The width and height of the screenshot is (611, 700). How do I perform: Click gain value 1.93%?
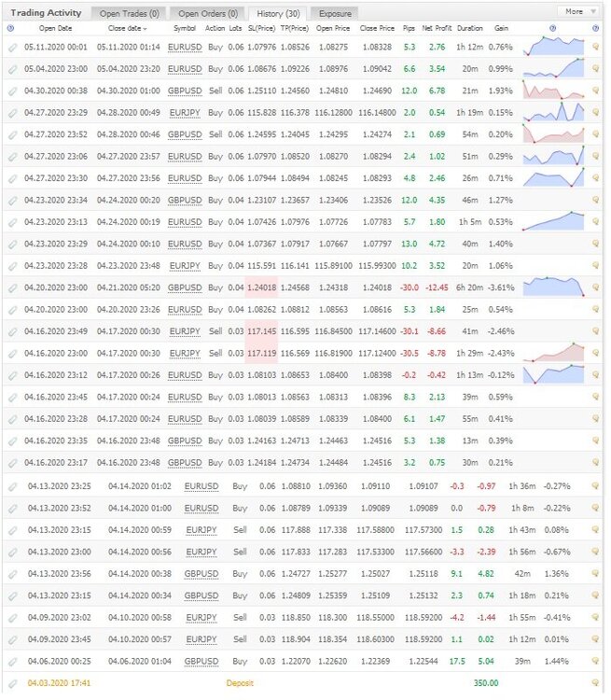pyautogui.click(x=501, y=91)
